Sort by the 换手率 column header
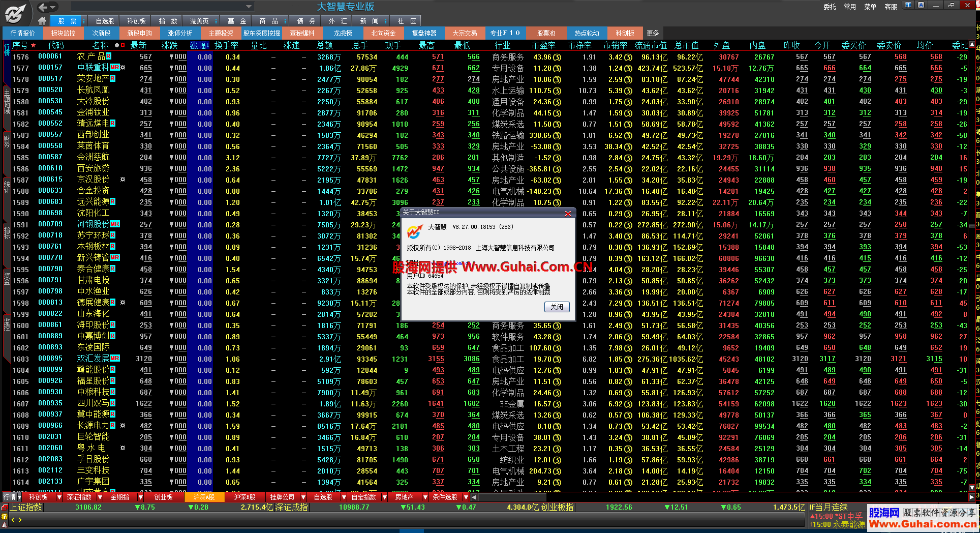 pyautogui.click(x=226, y=45)
